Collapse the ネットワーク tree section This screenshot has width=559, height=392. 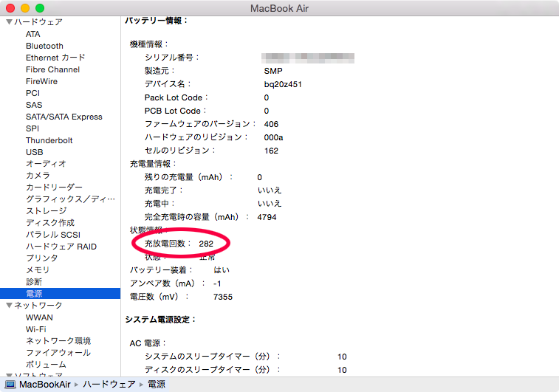tap(10, 306)
